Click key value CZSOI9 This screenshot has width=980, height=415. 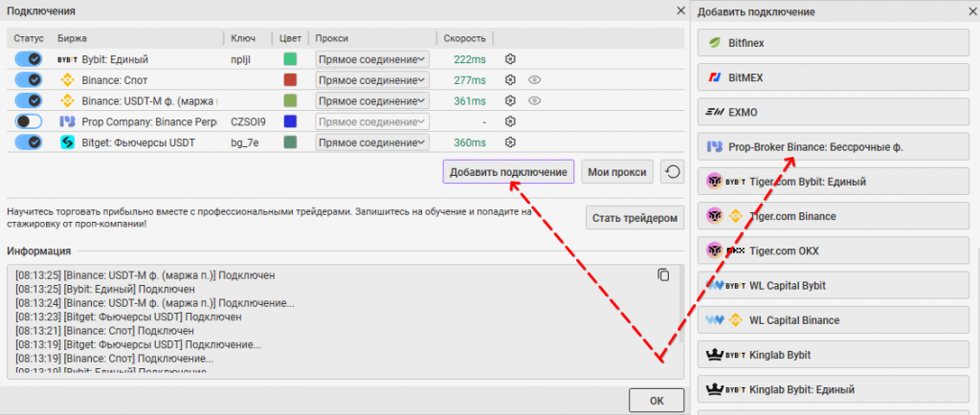[248, 121]
